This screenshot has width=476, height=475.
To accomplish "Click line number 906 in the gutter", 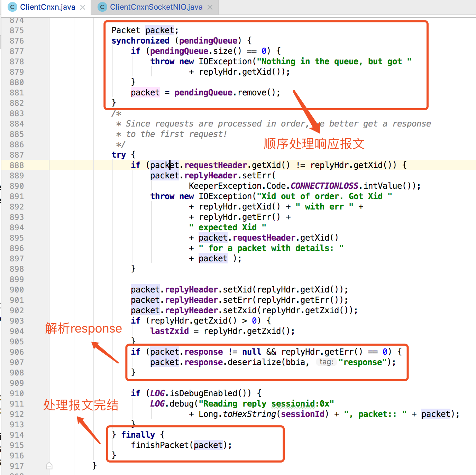I will [17, 352].
